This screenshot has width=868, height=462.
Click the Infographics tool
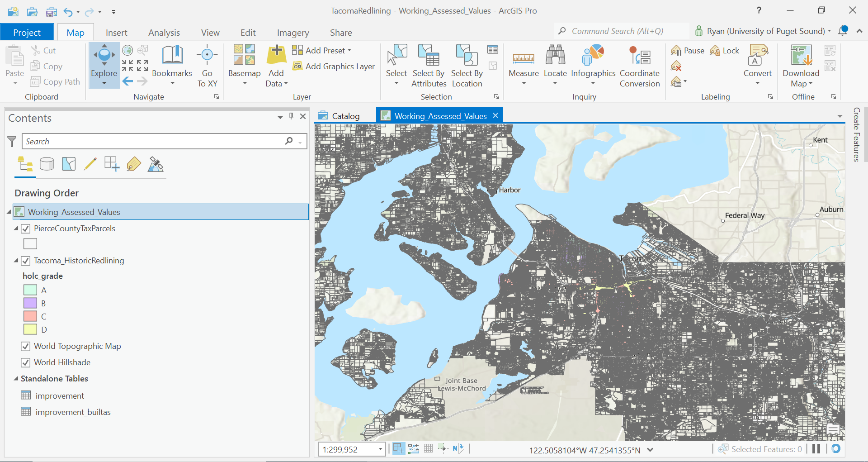click(593, 65)
